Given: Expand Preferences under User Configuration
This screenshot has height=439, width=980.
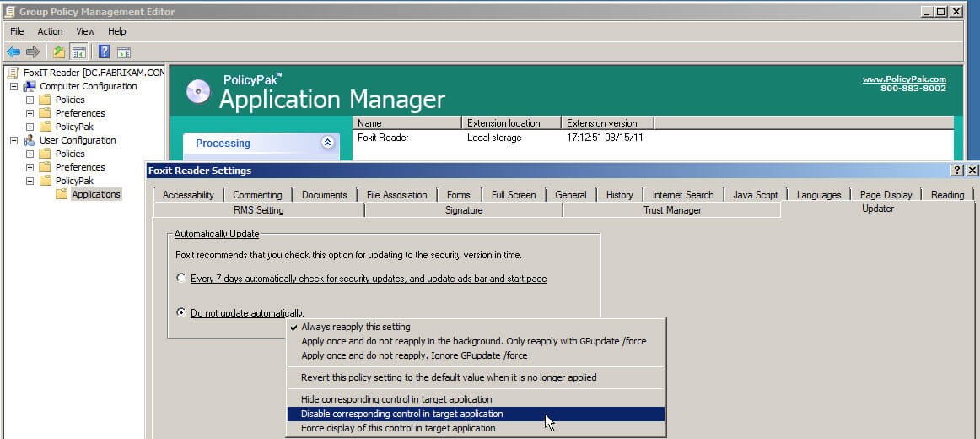Looking at the screenshot, I should point(30,167).
